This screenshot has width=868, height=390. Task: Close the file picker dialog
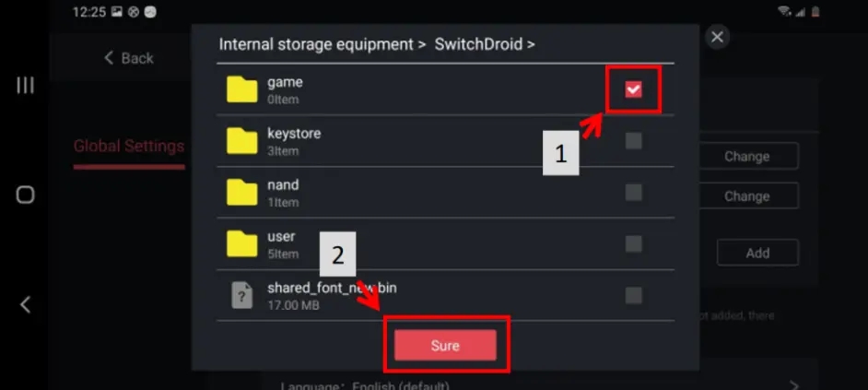(x=718, y=37)
